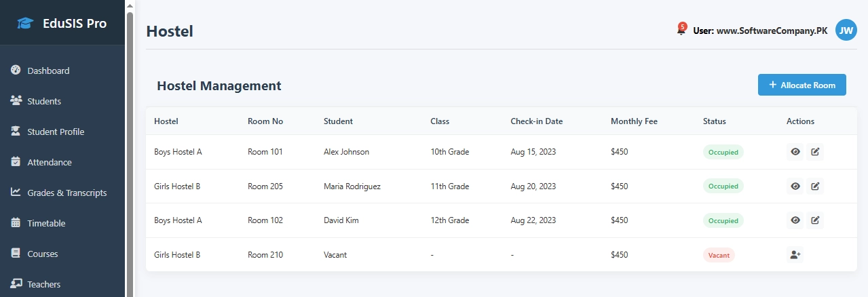View Maria Rodriguez's Room 205 details
The width and height of the screenshot is (868, 297).
pyautogui.click(x=795, y=186)
